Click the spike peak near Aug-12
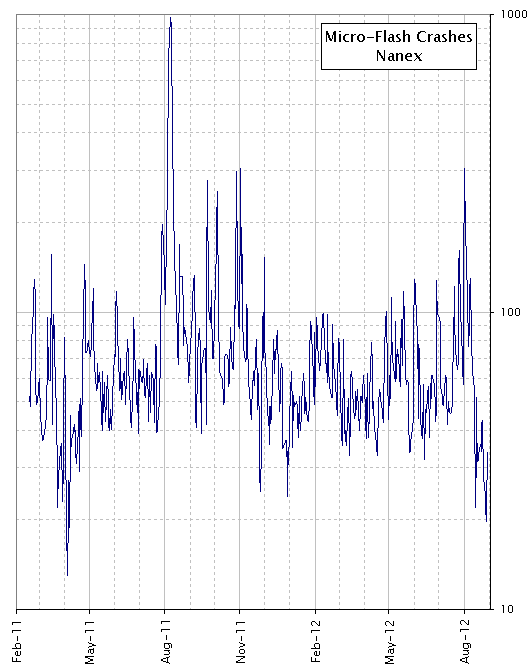Viewport: 532px width, 669px height. tap(464, 169)
